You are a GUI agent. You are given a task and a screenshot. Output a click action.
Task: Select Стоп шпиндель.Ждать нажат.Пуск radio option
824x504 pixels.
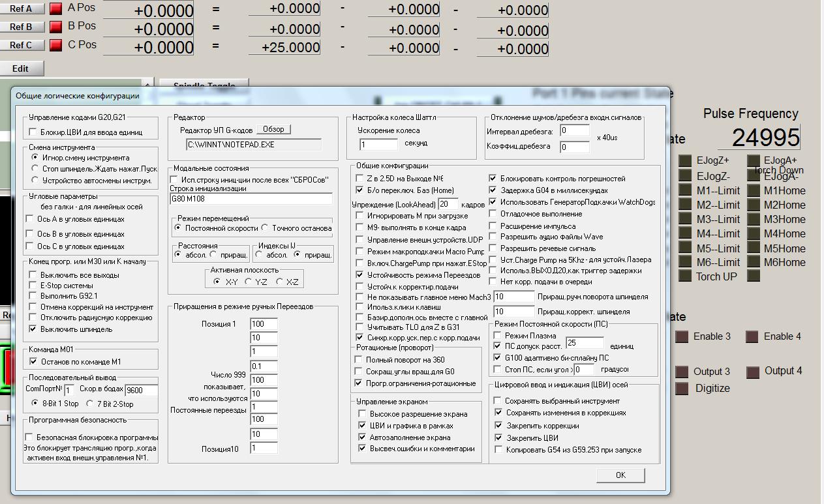pos(35,168)
